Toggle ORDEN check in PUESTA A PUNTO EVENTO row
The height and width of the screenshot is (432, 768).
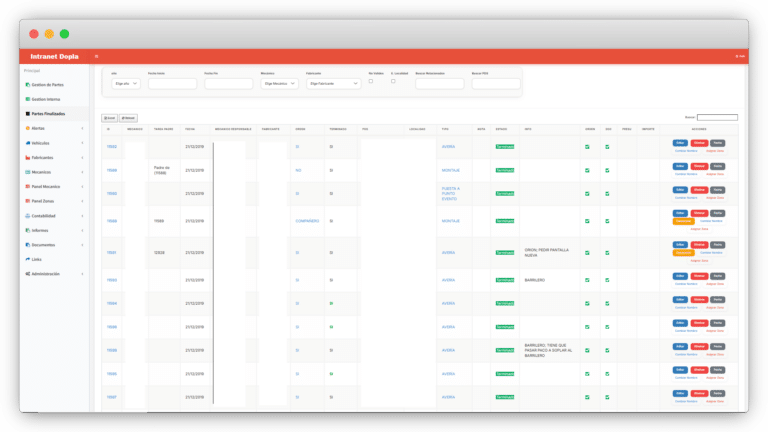pyautogui.click(x=587, y=193)
